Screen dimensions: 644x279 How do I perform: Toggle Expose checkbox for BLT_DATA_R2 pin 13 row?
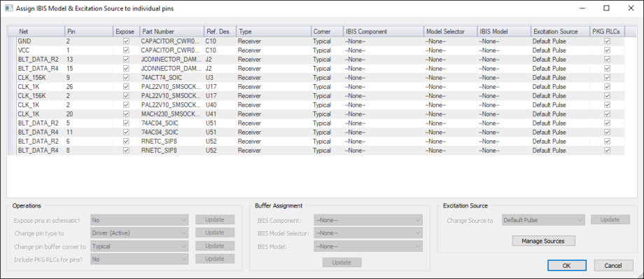126,60
